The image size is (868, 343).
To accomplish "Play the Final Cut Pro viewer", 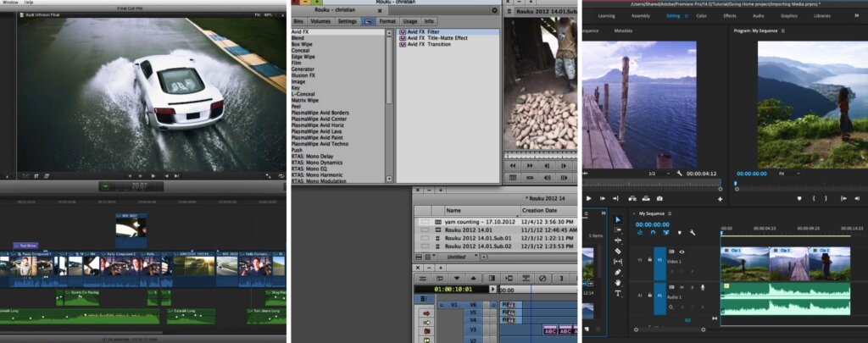I will click(153, 176).
